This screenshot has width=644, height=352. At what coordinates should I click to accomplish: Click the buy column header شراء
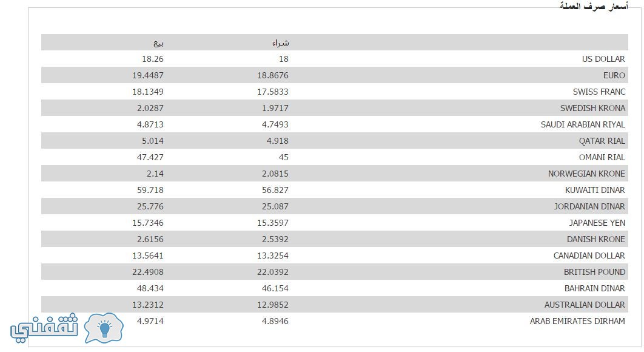[x=281, y=42]
